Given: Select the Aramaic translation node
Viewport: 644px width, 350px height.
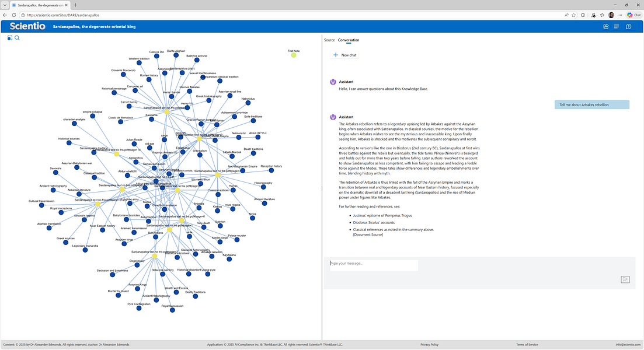Looking at the screenshot, I should 49,228.
